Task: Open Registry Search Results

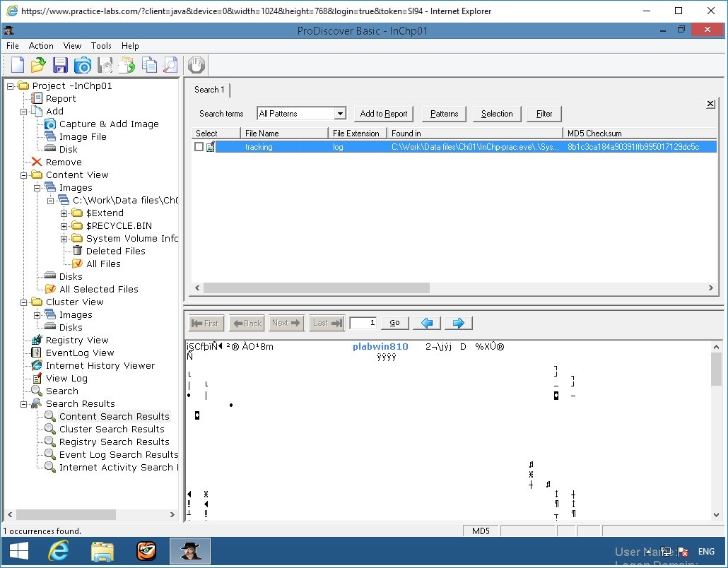Action: coord(114,442)
